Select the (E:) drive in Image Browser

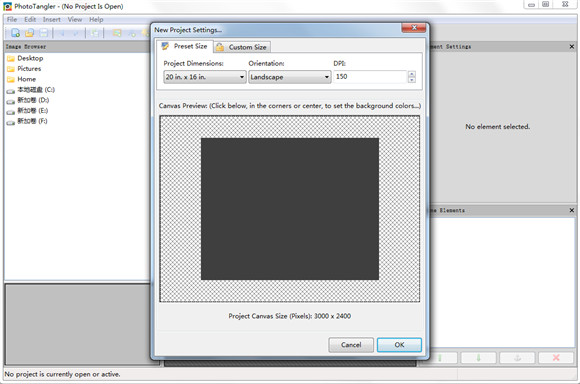[x=27, y=110]
